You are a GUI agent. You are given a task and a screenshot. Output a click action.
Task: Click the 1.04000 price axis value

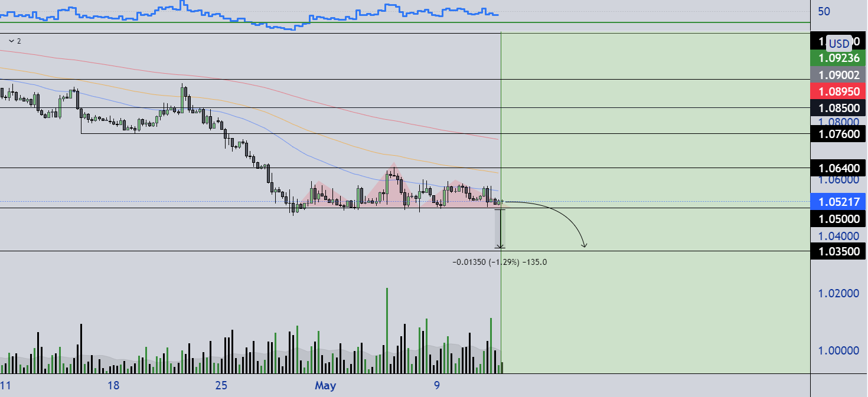pos(838,236)
